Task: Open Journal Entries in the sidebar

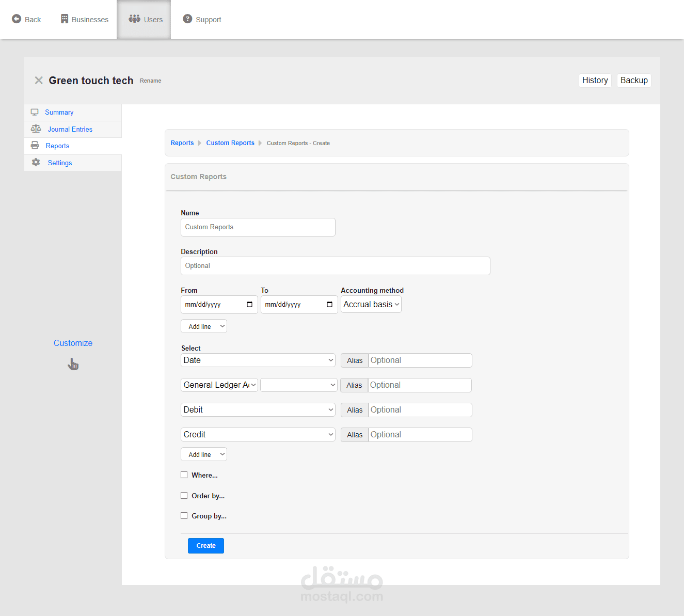Action: (x=70, y=129)
